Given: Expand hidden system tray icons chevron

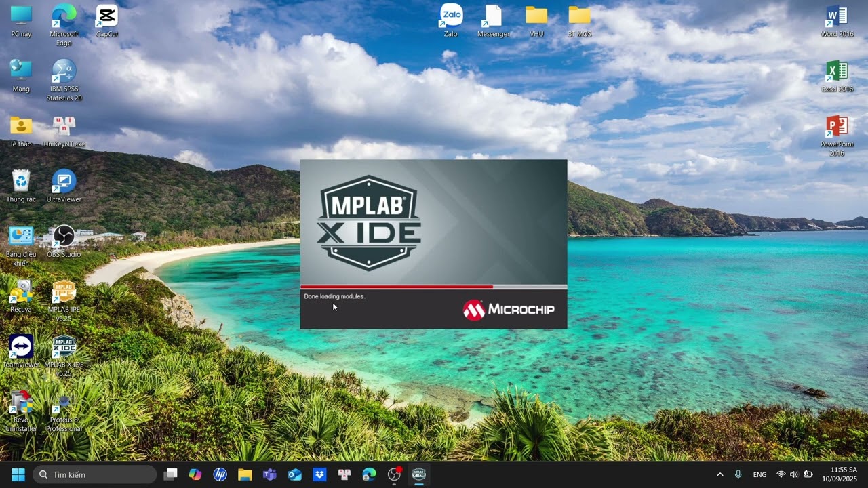Looking at the screenshot, I should [719, 474].
